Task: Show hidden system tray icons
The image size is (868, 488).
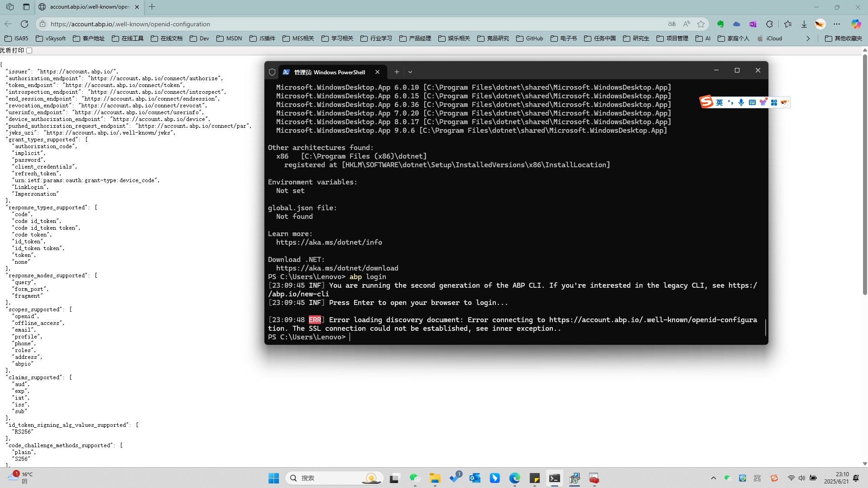Action: click(714, 478)
